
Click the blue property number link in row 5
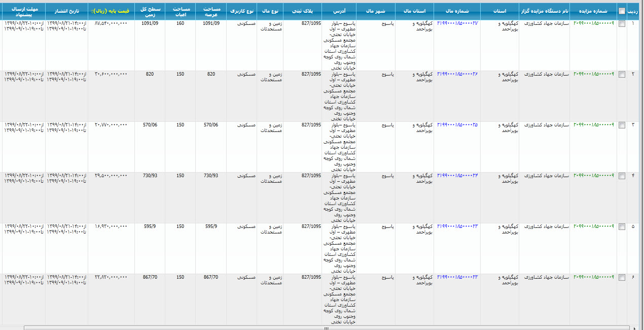click(457, 226)
